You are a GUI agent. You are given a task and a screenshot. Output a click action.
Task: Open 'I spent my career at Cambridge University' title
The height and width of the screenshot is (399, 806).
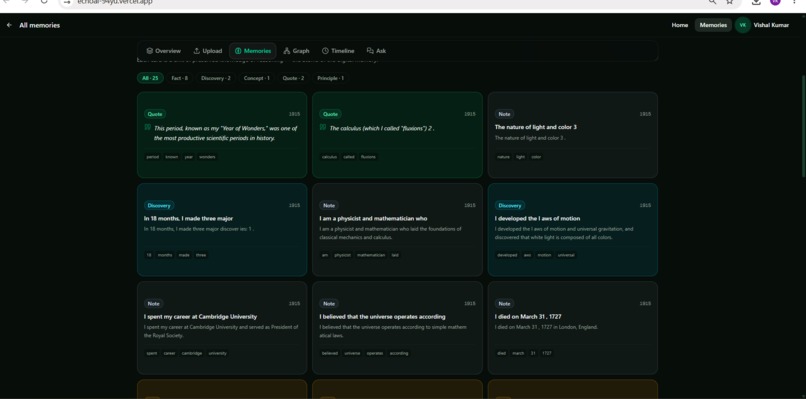click(200, 317)
